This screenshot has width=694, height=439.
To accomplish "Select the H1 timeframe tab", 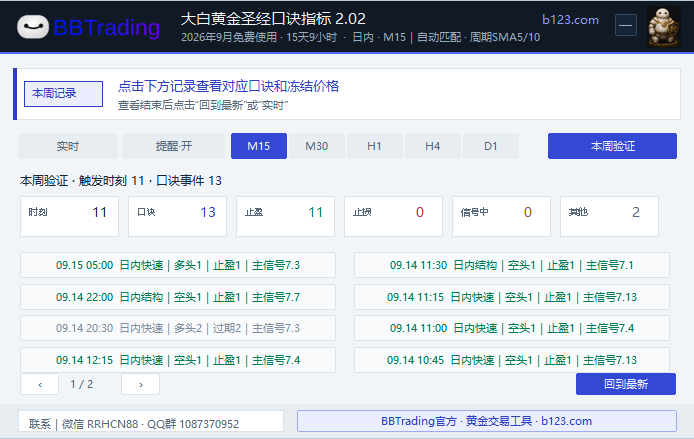I will click(x=374, y=146).
